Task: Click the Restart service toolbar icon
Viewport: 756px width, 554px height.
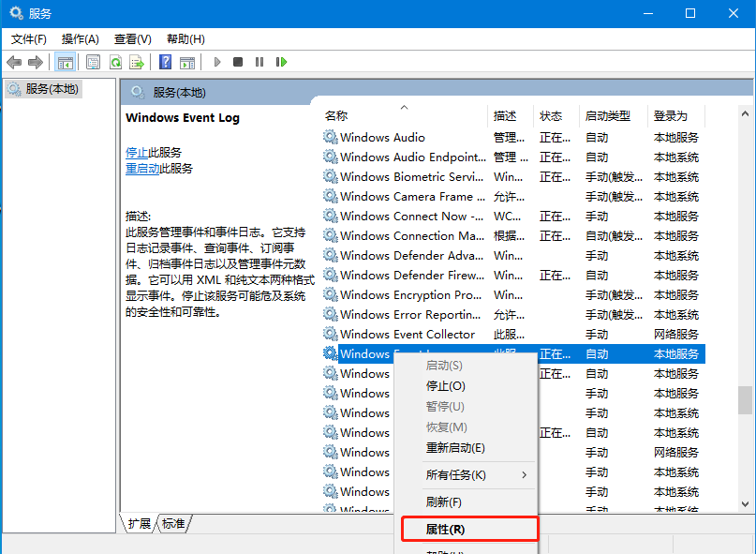Action: [x=282, y=62]
